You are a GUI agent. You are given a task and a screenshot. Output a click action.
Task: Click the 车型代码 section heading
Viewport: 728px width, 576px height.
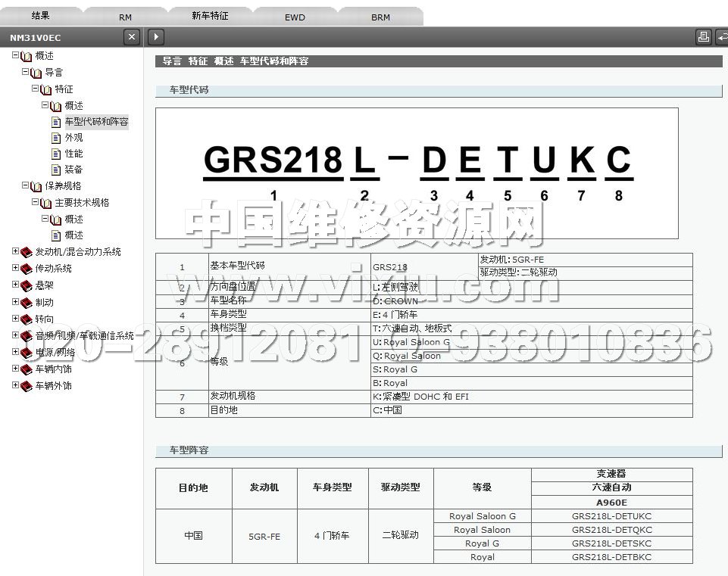(189, 90)
